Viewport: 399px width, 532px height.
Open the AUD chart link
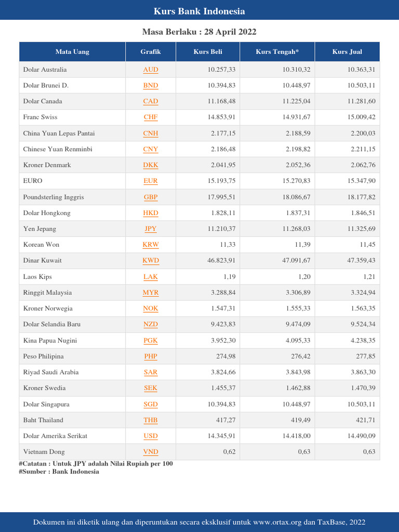[x=151, y=70]
